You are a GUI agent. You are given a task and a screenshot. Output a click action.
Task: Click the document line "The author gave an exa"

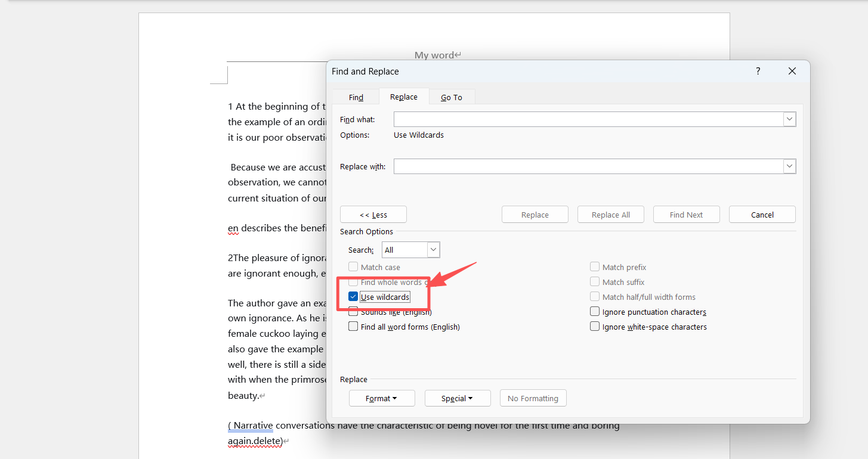(x=277, y=303)
